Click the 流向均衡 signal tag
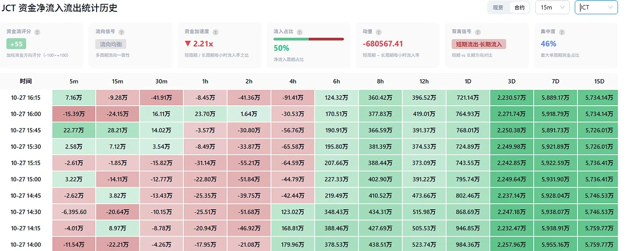 pos(111,44)
